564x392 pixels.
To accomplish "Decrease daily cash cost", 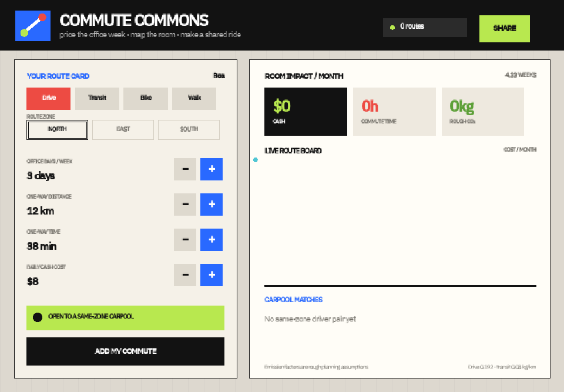I will pyautogui.click(x=185, y=275).
